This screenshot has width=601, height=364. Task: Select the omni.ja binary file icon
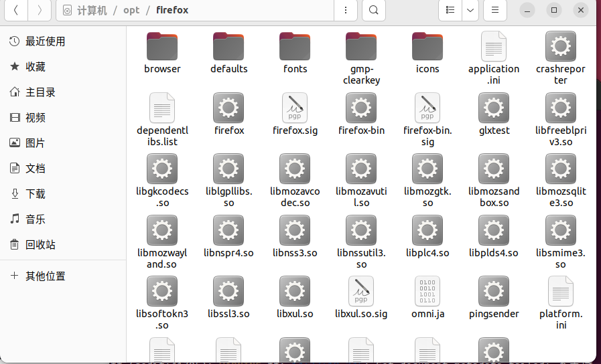click(x=427, y=291)
